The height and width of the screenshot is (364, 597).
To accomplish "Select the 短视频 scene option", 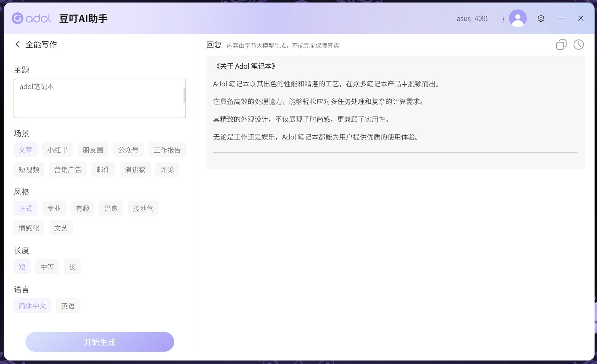I will coord(29,170).
